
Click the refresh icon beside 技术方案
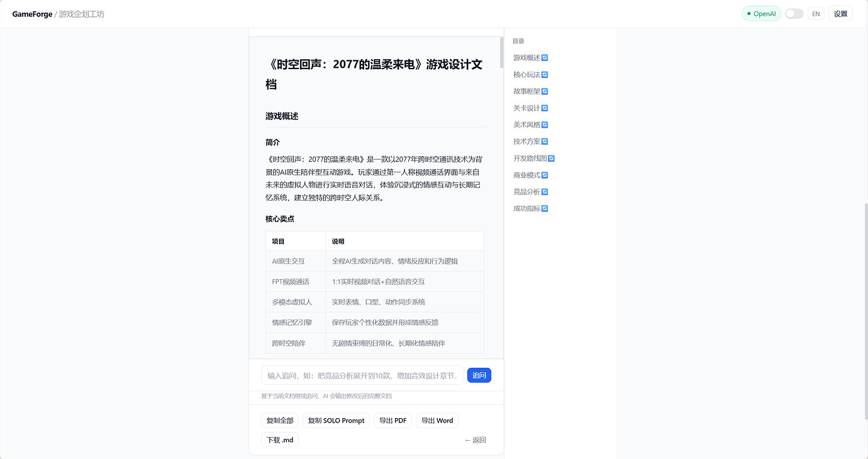(545, 141)
